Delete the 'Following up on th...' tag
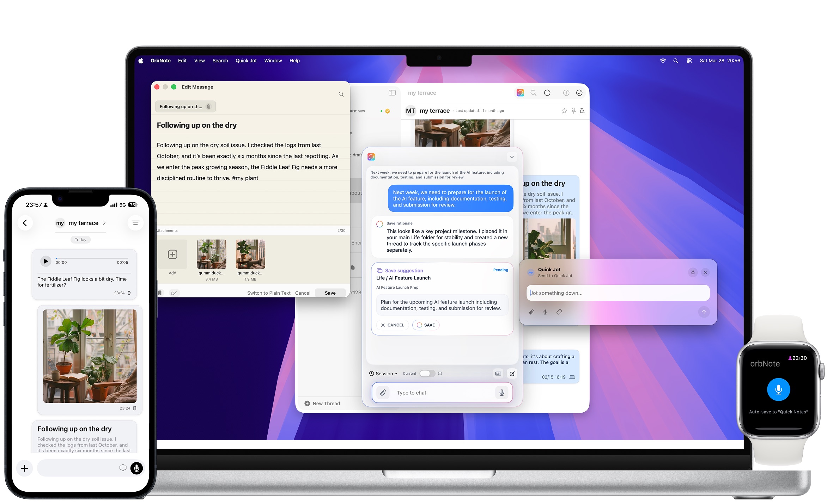827x504 pixels. coord(208,106)
